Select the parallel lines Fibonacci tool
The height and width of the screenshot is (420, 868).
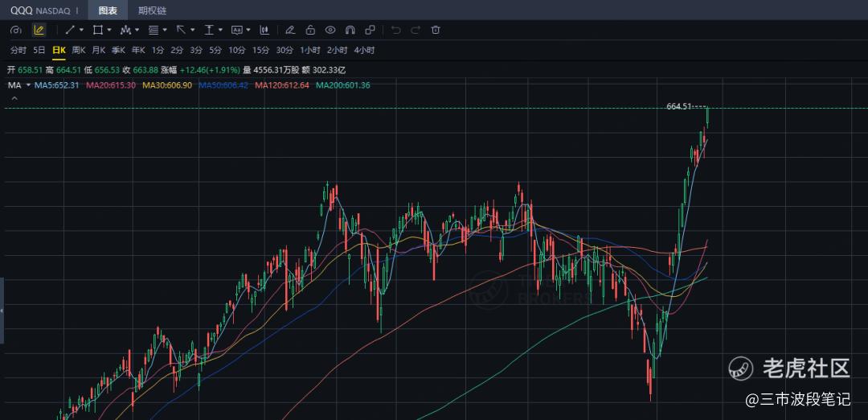click(154, 30)
